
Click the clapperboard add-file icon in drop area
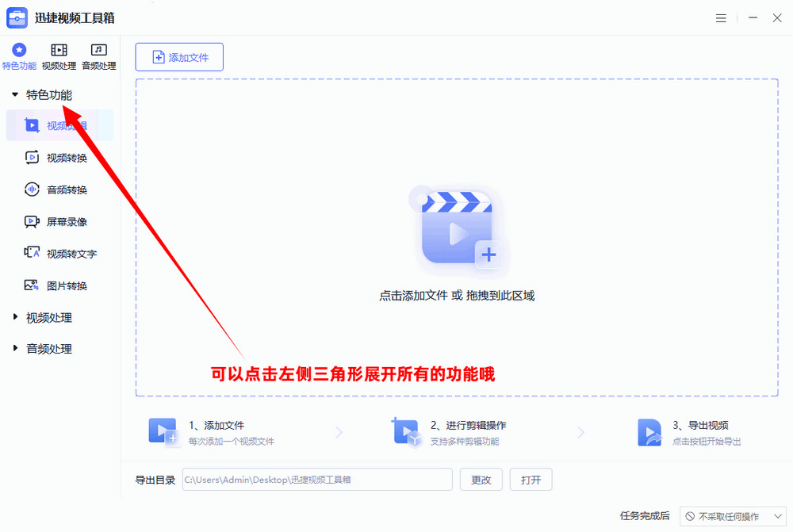coord(458,228)
